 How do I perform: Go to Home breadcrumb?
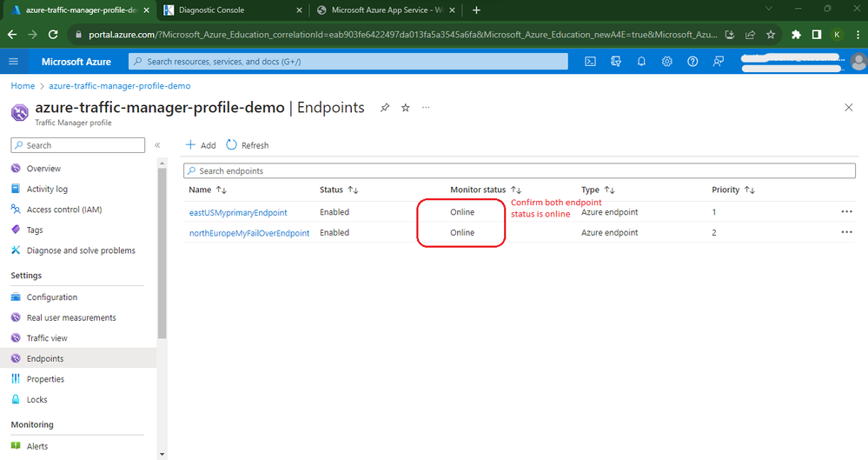pyautogui.click(x=23, y=86)
